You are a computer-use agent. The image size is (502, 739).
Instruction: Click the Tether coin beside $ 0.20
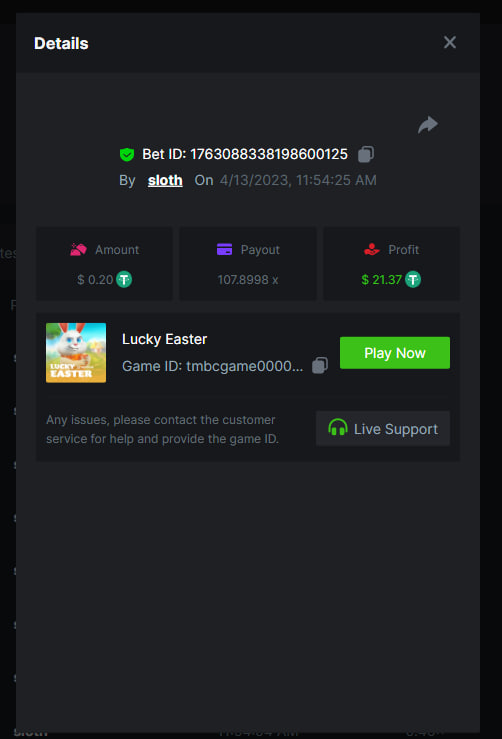coord(124,279)
